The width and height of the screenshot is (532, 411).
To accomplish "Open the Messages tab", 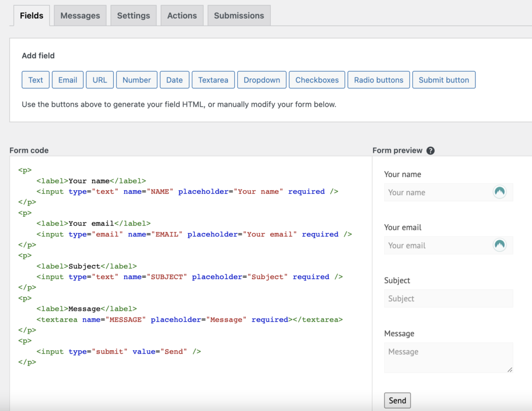I will (x=80, y=16).
